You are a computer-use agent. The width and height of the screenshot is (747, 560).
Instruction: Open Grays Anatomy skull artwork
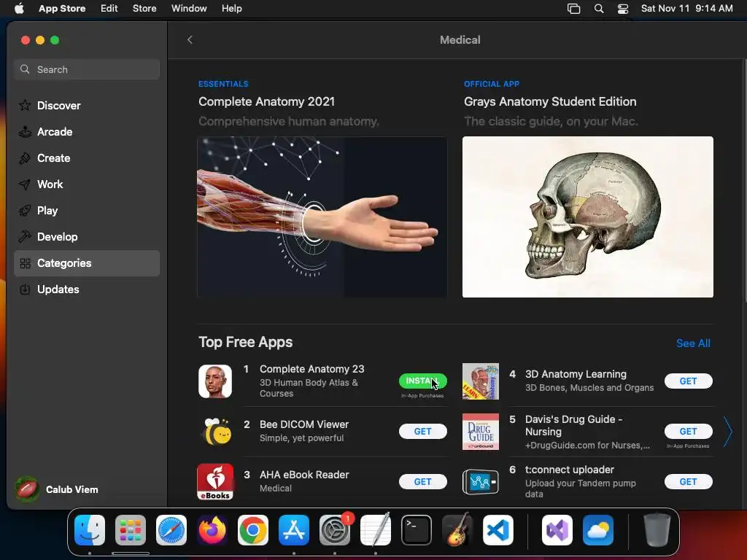pyautogui.click(x=588, y=217)
